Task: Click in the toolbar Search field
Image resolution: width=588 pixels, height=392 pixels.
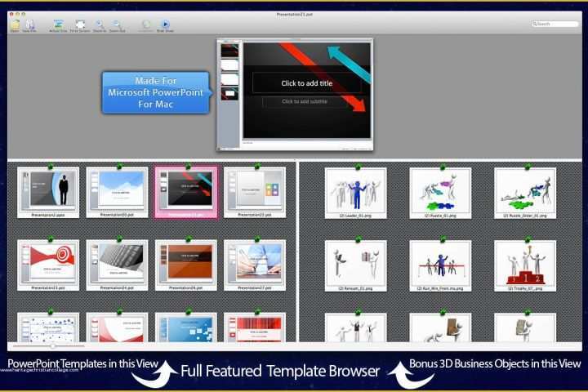Action: [x=555, y=24]
